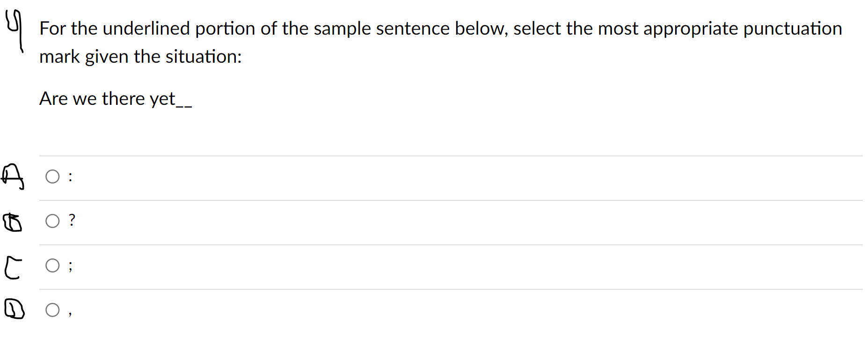868x353 pixels.
Task: Click the handwritten letter B annotation
Action: point(13,222)
